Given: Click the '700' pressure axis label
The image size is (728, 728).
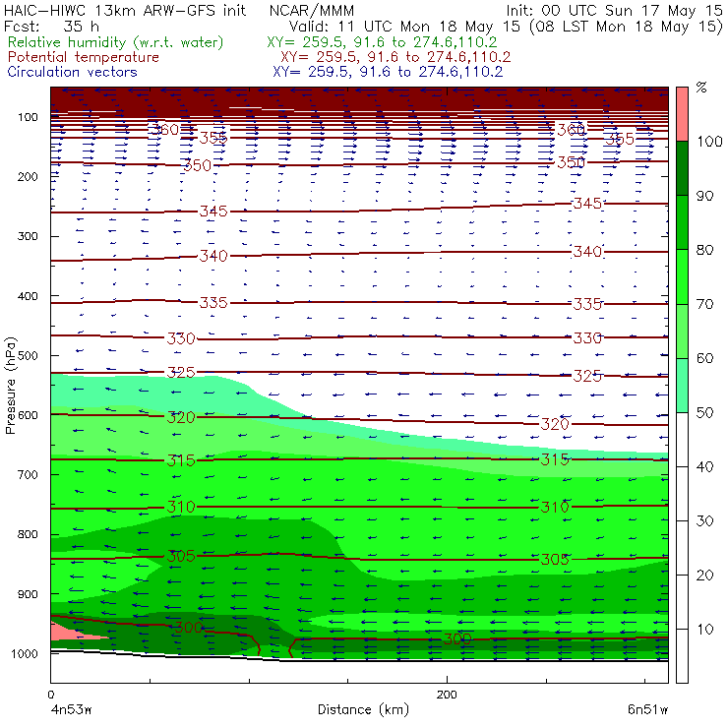Looking at the screenshot, I should click(28, 474).
